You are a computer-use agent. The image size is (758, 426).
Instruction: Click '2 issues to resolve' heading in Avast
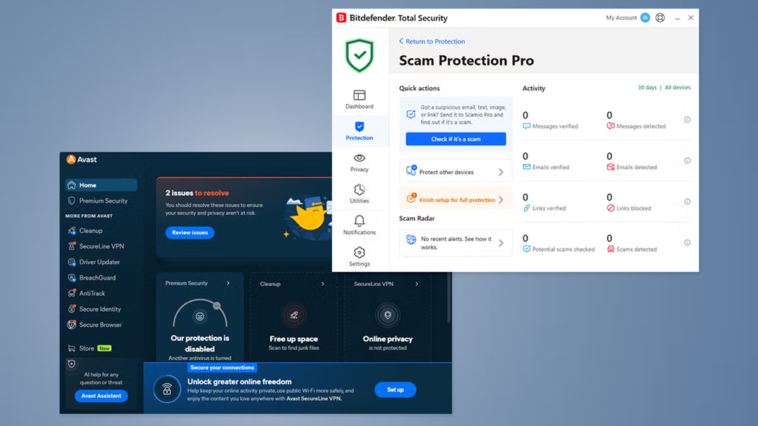pos(197,193)
